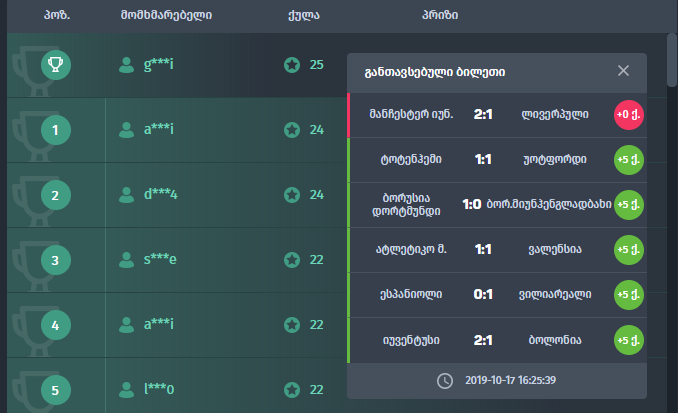Click the user icon next to d***4

(127, 195)
